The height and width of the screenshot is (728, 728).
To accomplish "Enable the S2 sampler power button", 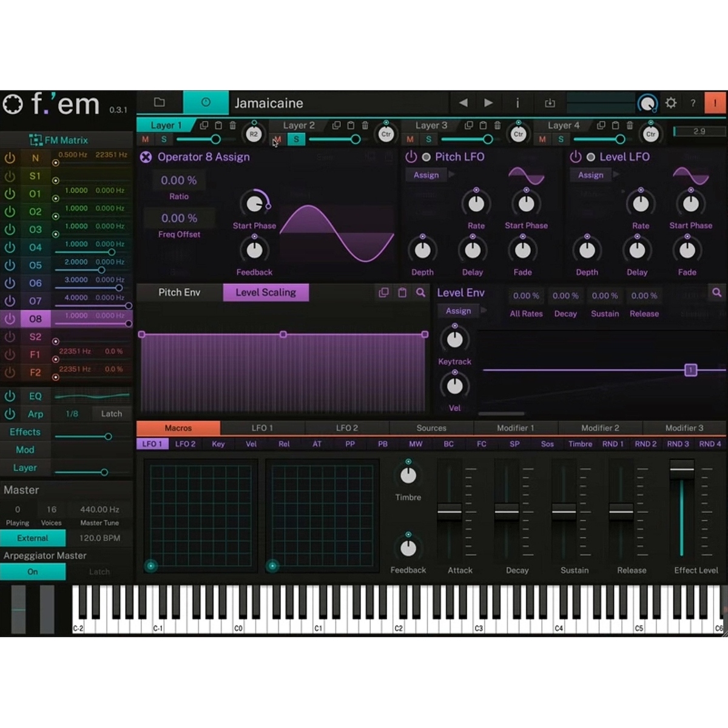I will click(x=10, y=336).
